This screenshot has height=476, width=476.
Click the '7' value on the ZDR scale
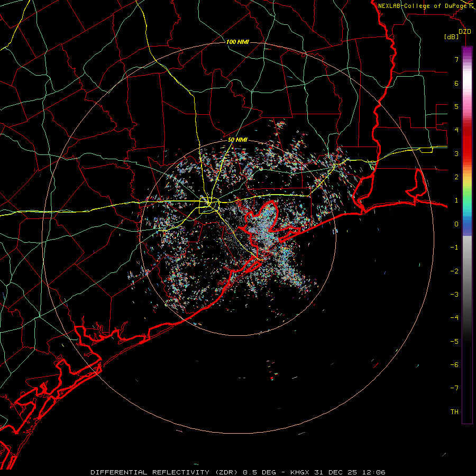(456, 59)
